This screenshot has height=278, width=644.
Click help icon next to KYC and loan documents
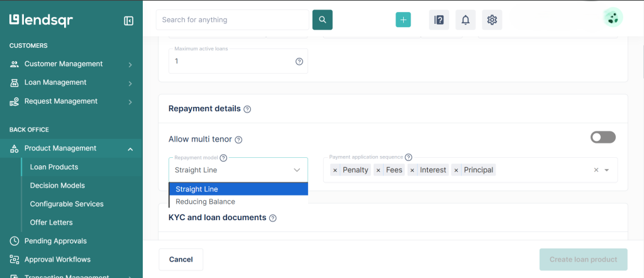click(x=272, y=218)
